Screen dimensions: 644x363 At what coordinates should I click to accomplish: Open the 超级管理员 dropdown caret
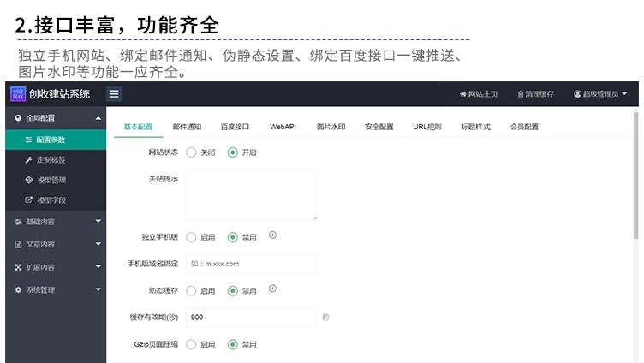[624, 93]
